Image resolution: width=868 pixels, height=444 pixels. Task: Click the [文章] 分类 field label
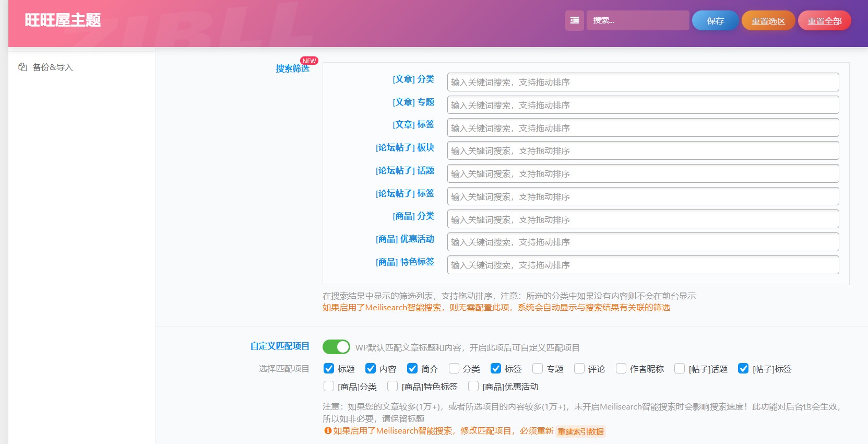click(x=413, y=79)
